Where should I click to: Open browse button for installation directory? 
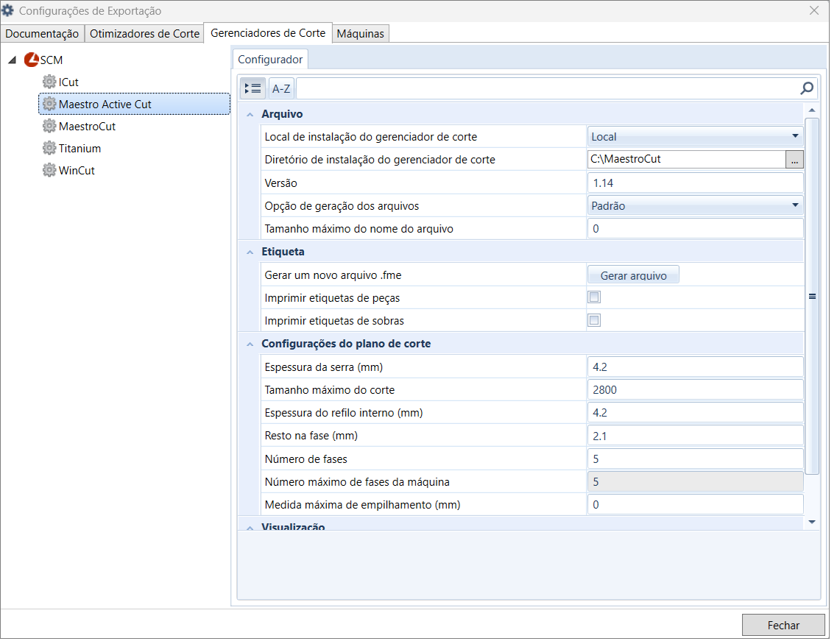click(794, 159)
